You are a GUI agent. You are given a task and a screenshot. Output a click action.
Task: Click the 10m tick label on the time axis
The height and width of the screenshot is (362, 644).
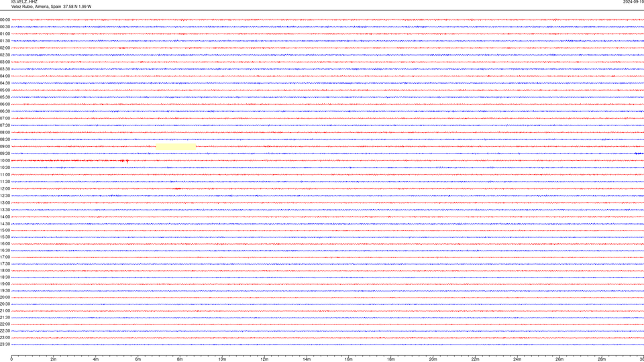pos(222,359)
